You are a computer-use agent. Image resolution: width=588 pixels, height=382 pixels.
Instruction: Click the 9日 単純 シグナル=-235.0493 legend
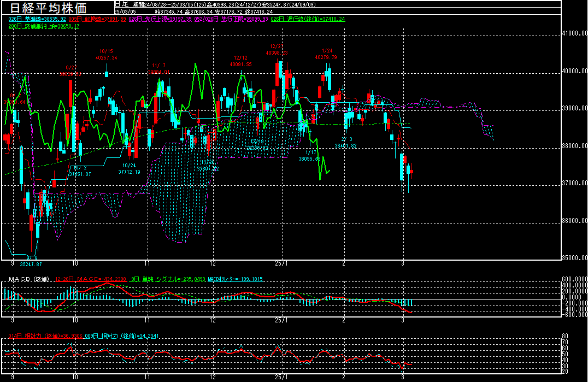pyautogui.click(x=168, y=279)
